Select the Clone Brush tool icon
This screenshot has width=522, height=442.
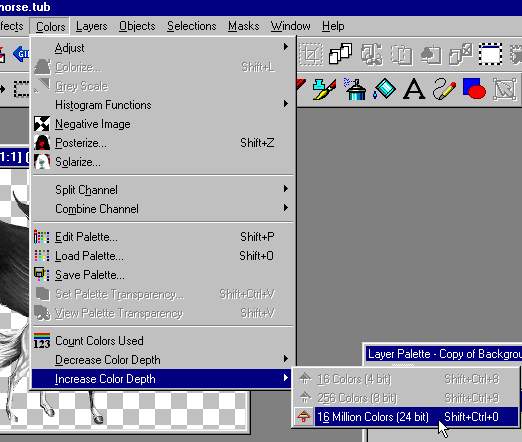click(324, 89)
